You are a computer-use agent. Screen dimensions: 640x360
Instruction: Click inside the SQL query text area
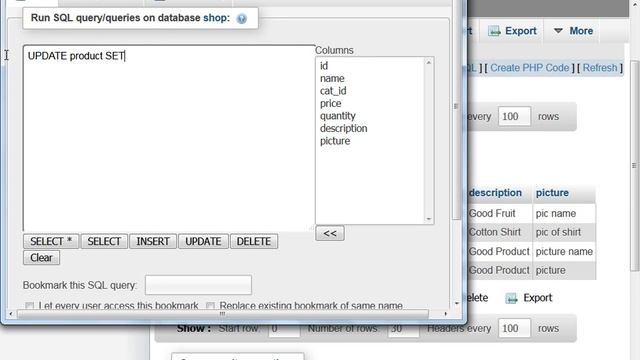click(x=169, y=138)
